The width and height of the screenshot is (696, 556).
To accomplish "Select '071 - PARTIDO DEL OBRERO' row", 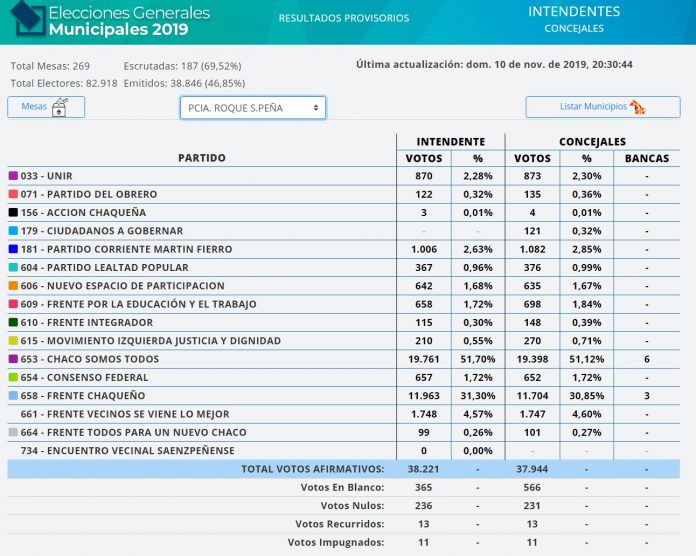I will 344,194.
